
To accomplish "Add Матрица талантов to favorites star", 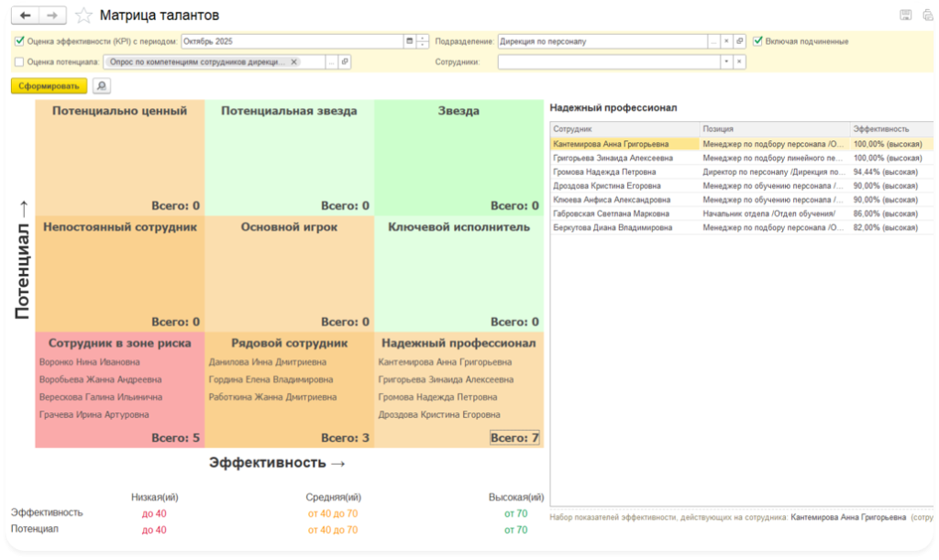I will (x=83, y=16).
